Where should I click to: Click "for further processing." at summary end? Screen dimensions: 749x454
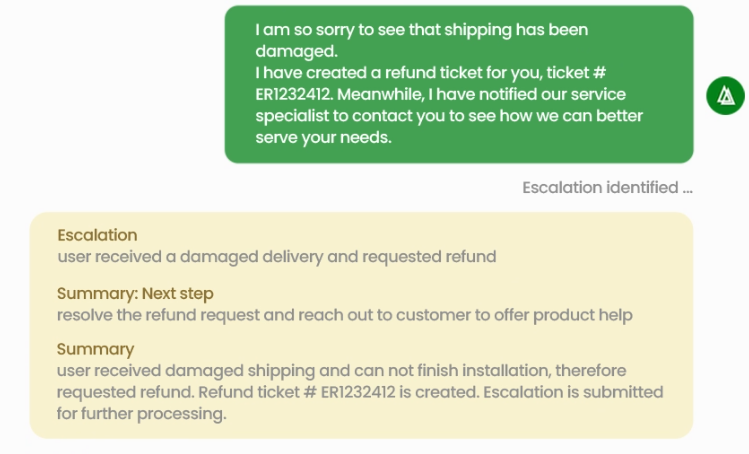(140, 413)
